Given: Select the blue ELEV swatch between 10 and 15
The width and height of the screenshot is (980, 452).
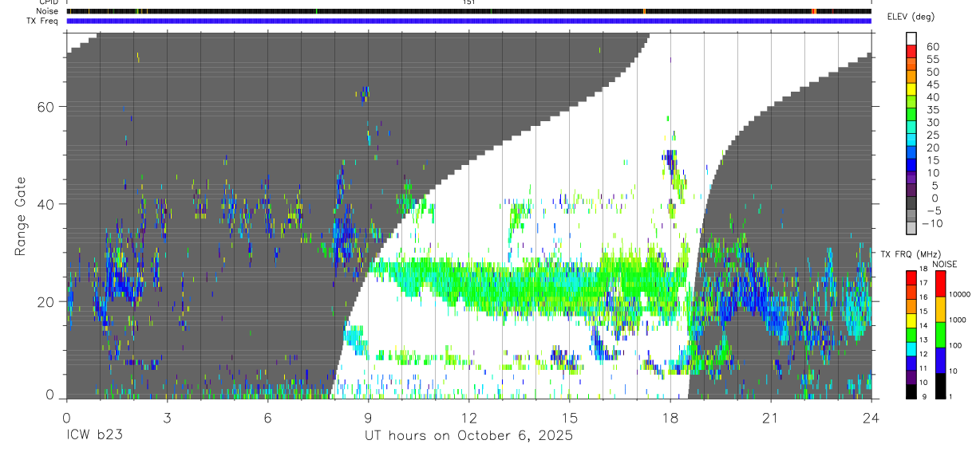Looking at the screenshot, I should 911,164.
